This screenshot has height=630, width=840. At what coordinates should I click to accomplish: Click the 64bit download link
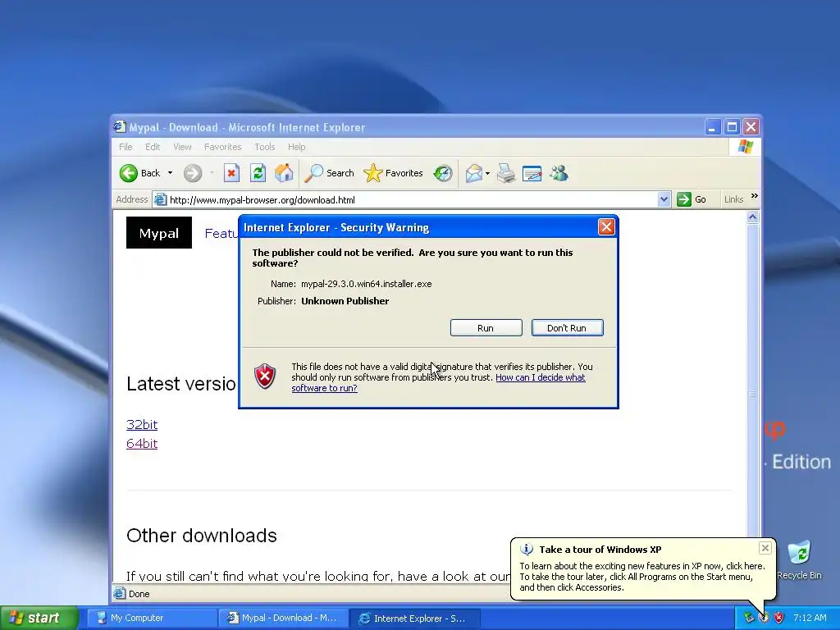coord(142,444)
